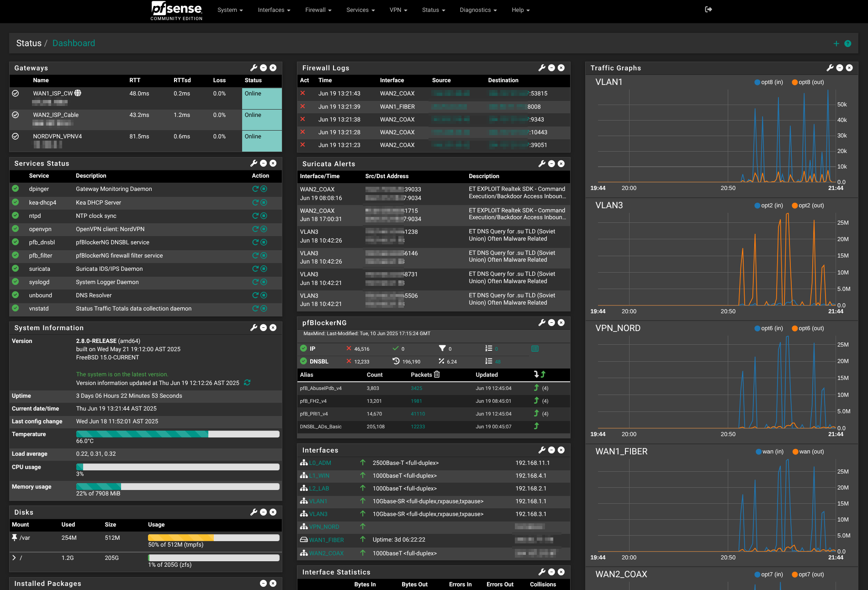Click the logout icon in top bar
868x590 pixels.
[709, 10]
